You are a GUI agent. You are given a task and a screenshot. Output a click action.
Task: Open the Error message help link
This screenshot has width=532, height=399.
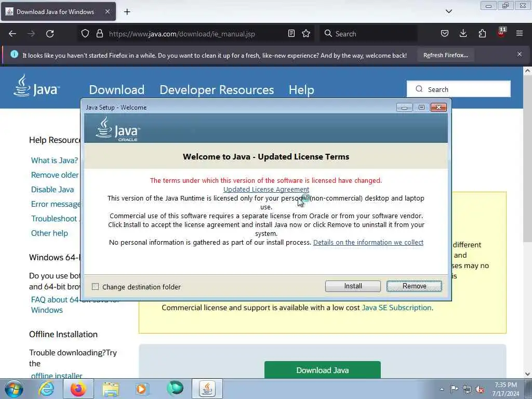(x=56, y=204)
